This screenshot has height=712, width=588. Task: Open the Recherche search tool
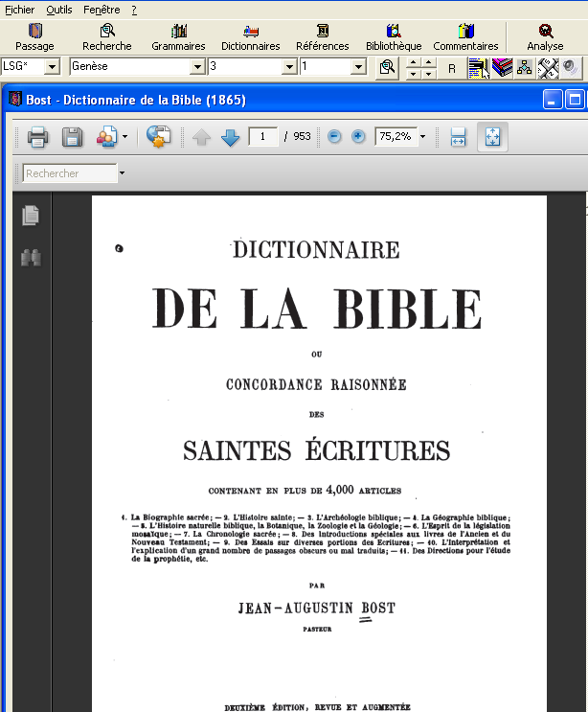[x=107, y=37]
